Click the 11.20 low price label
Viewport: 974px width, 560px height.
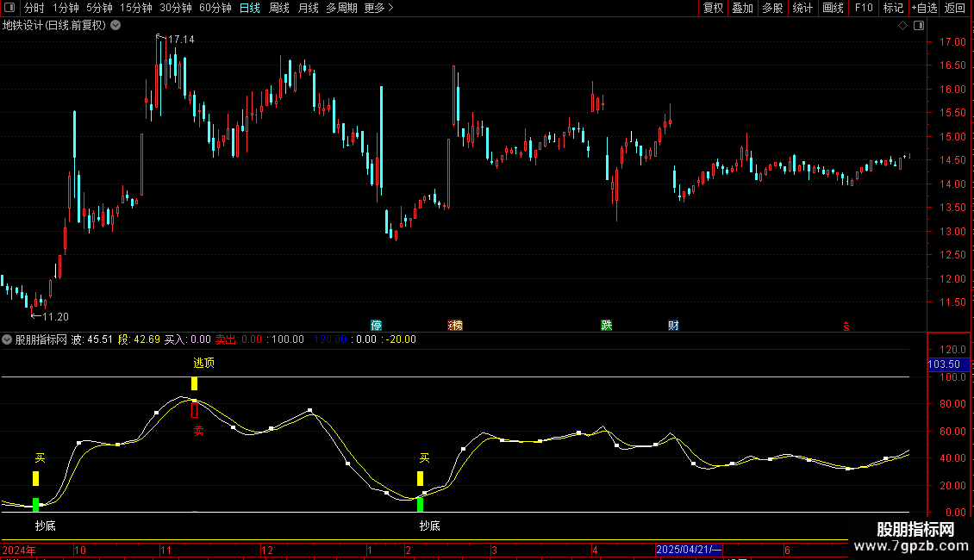55,317
